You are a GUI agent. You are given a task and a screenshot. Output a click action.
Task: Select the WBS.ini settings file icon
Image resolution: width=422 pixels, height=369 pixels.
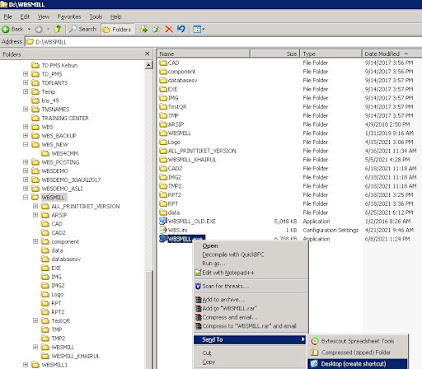click(x=163, y=230)
